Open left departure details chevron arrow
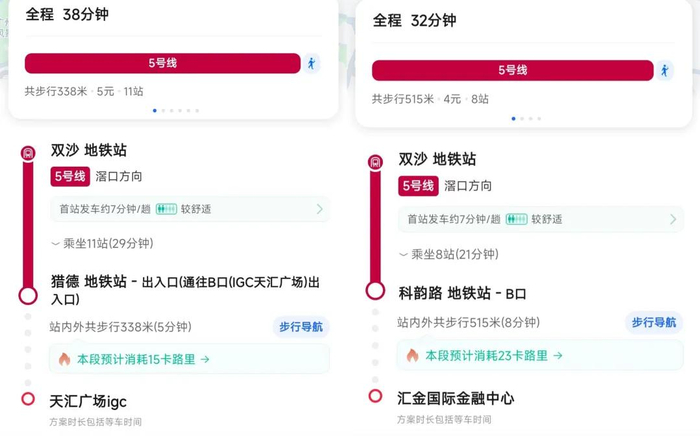The height and width of the screenshot is (436, 700). click(320, 210)
